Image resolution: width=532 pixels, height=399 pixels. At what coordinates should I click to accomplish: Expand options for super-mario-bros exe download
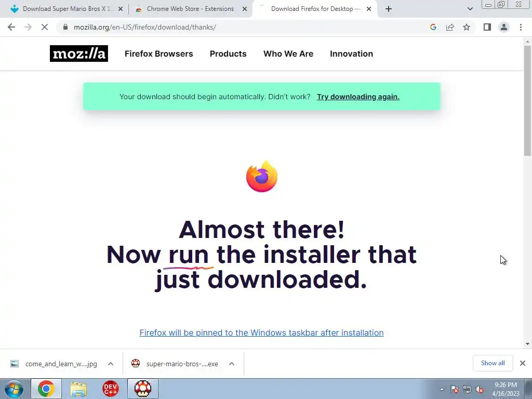click(x=232, y=364)
